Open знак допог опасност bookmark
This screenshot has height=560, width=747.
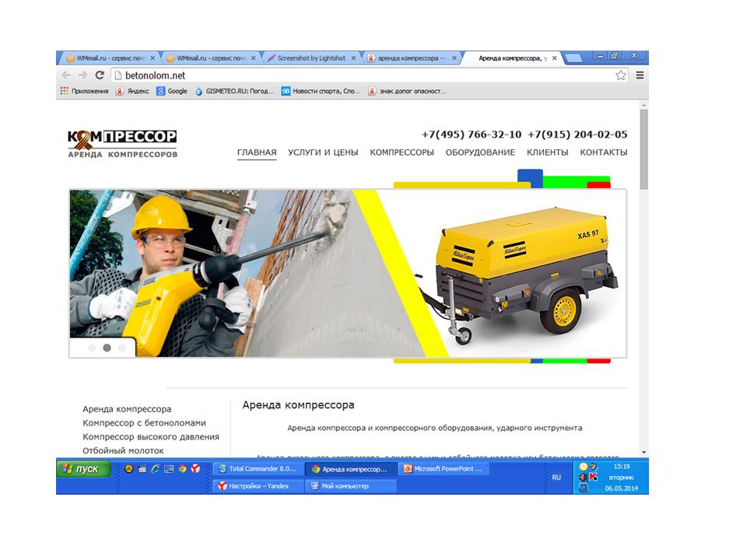pyautogui.click(x=407, y=91)
